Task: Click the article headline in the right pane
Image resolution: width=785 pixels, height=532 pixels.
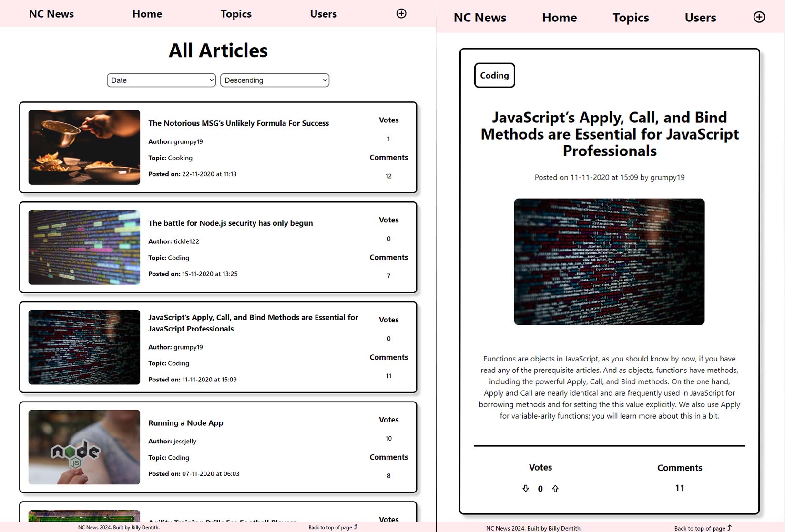Action: pos(609,134)
